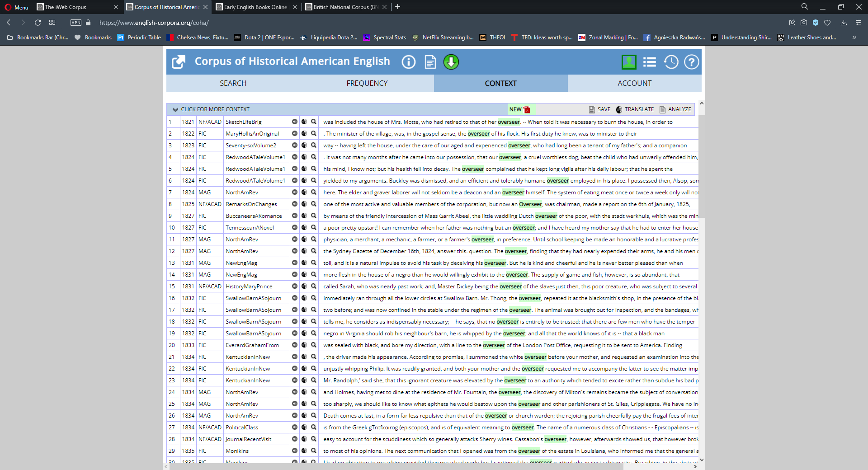Image resolution: width=868 pixels, height=470 pixels.
Task: Open the list view icon in header
Action: point(650,62)
